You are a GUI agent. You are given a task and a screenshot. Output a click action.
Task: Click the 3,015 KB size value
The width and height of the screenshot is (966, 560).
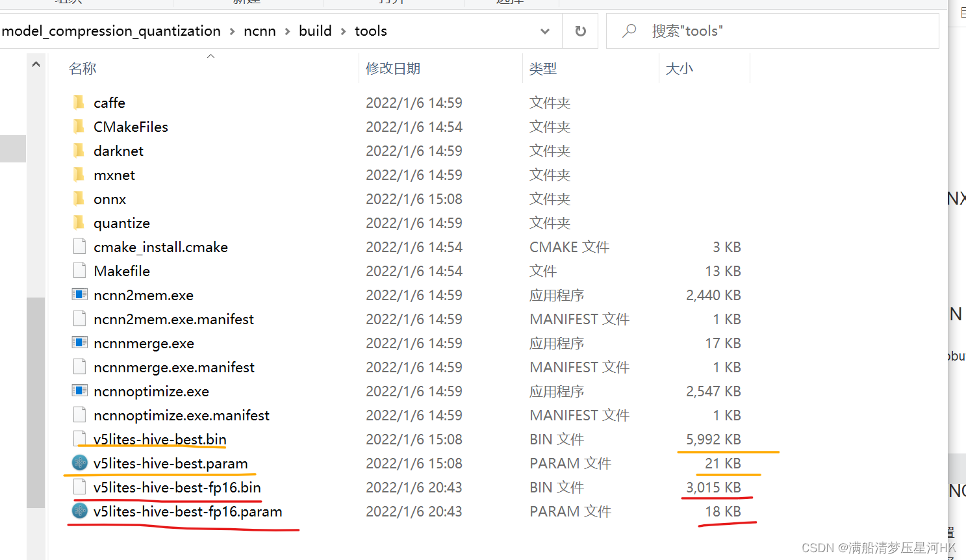(713, 487)
